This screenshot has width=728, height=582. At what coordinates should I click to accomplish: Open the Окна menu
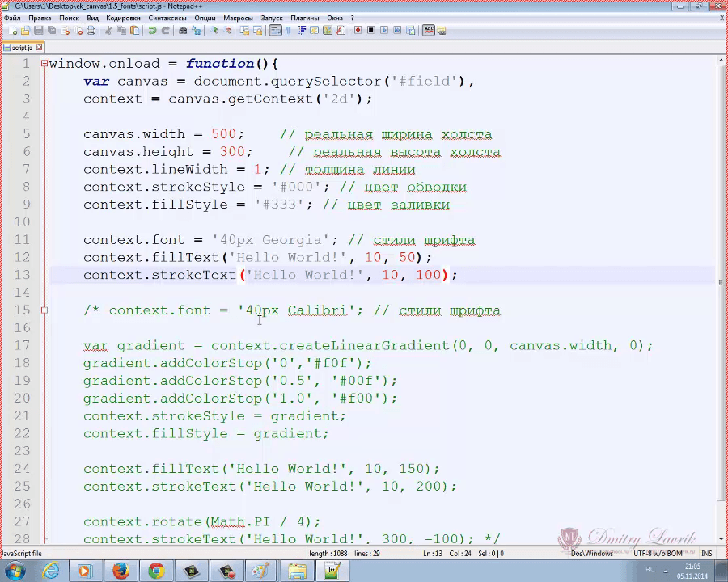pyautogui.click(x=335, y=18)
